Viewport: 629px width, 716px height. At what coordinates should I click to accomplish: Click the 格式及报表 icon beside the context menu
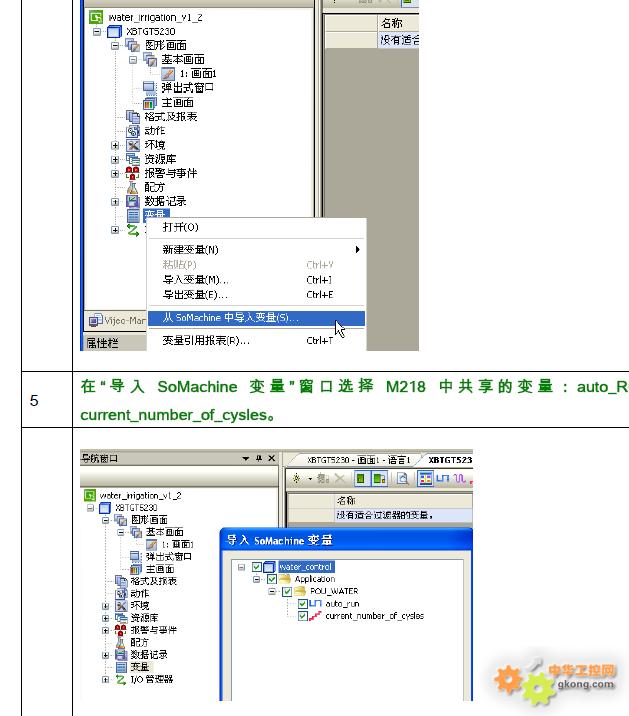tap(133, 117)
